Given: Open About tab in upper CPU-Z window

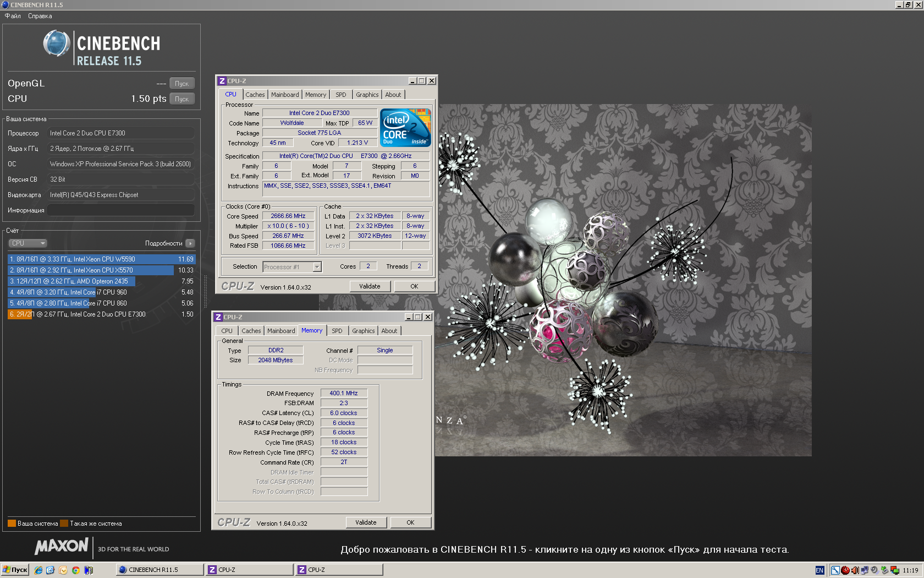Looking at the screenshot, I should [393, 95].
